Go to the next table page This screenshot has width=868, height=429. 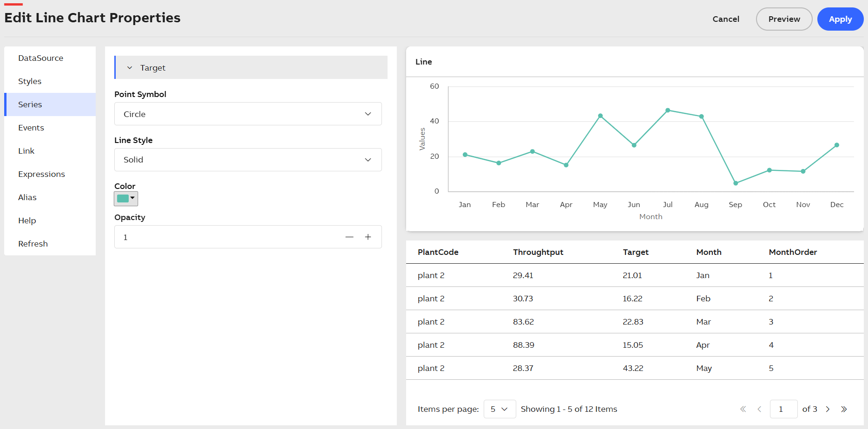(828, 409)
